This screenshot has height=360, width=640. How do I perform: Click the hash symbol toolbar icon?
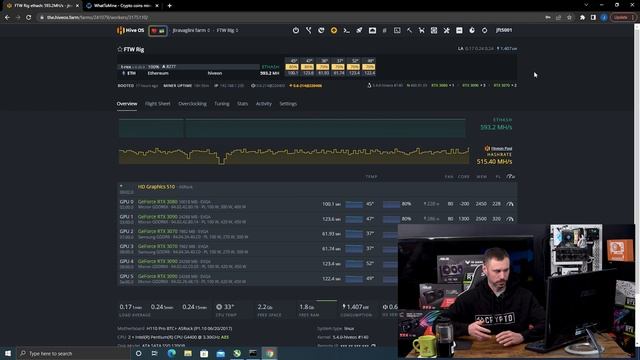(x=384, y=30)
